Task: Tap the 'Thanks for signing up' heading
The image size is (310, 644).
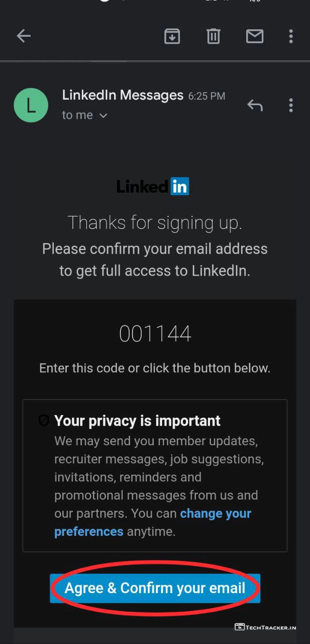Action: point(155,222)
